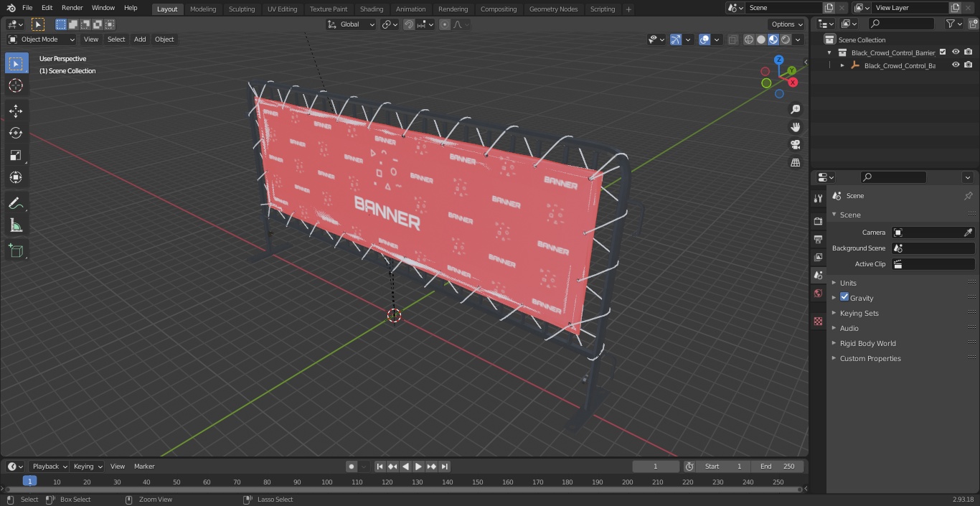Choose the Transform tool
980x506 pixels.
tap(16, 177)
